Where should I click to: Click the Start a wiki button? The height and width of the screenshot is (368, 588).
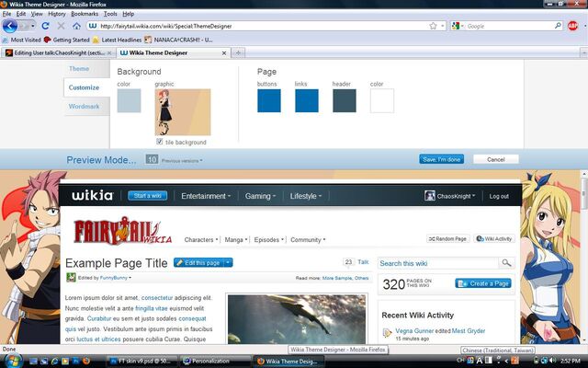point(147,196)
